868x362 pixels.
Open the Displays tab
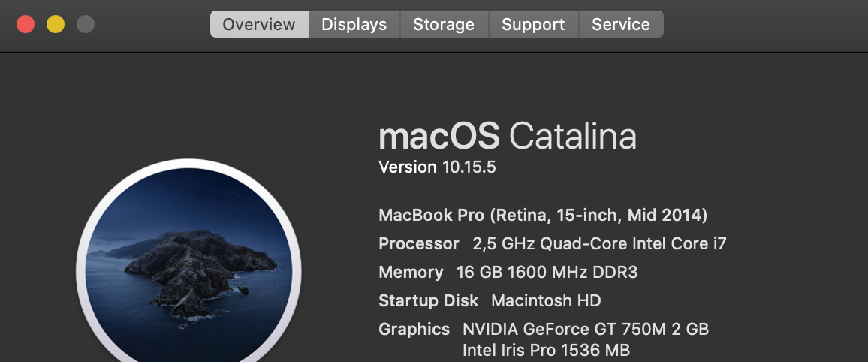click(x=354, y=24)
